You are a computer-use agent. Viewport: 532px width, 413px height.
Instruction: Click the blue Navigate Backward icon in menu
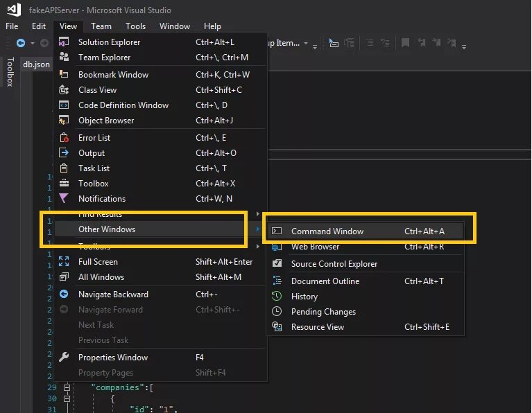click(x=64, y=294)
